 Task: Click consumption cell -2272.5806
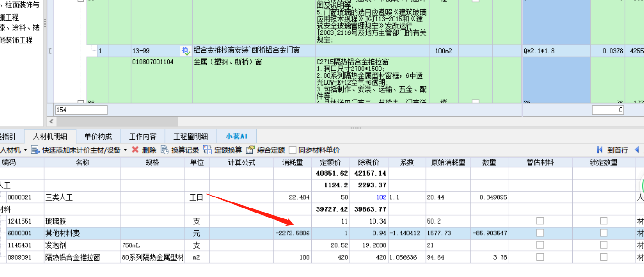pyautogui.click(x=292, y=233)
